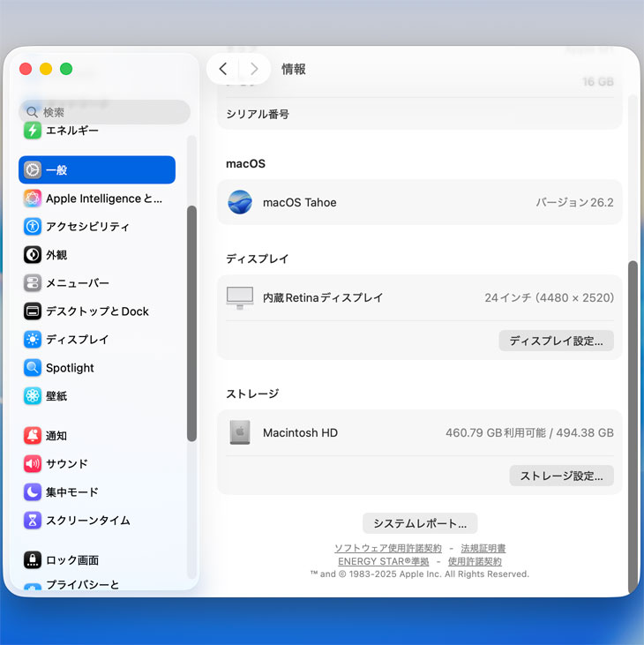Go back using the left chevron button
644x645 pixels.
tap(223, 69)
